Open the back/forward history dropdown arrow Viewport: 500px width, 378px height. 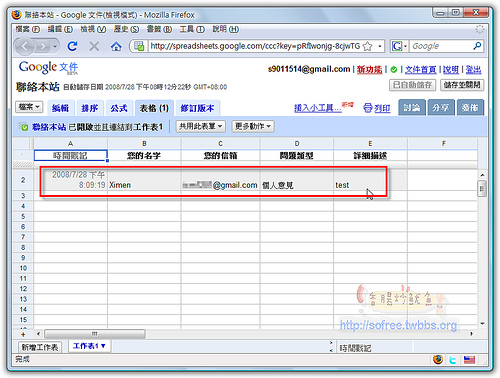coord(55,46)
